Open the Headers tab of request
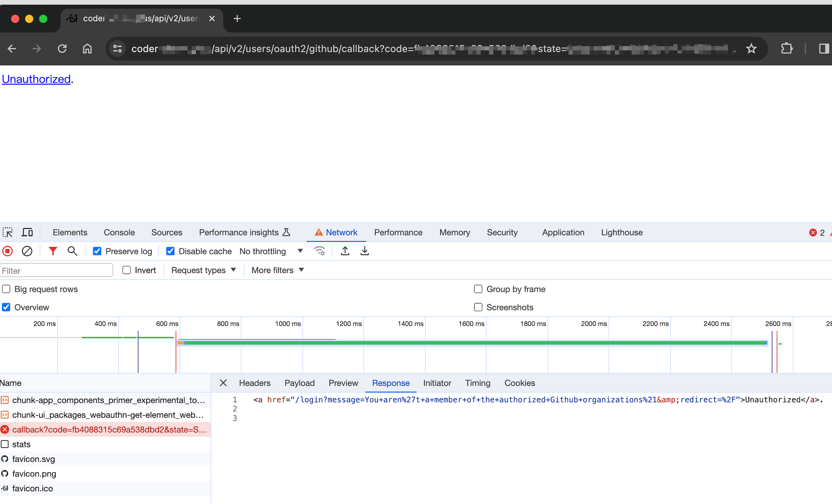This screenshot has width=832, height=504. pos(255,383)
